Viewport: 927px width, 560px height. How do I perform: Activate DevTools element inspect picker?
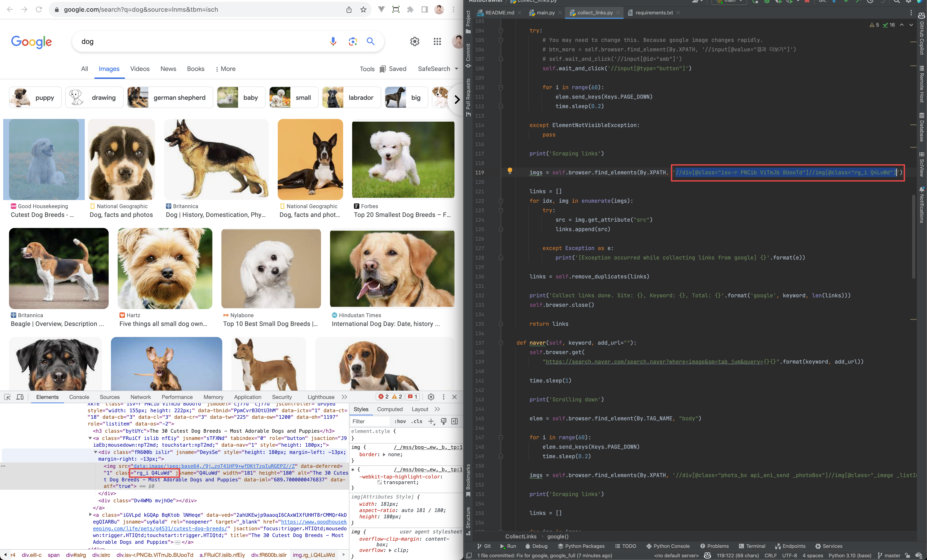tap(7, 397)
